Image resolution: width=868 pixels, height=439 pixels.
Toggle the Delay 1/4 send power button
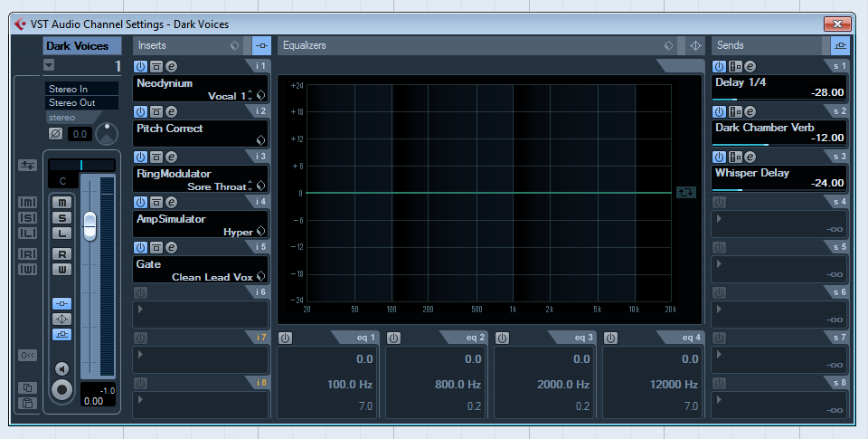coord(719,66)
